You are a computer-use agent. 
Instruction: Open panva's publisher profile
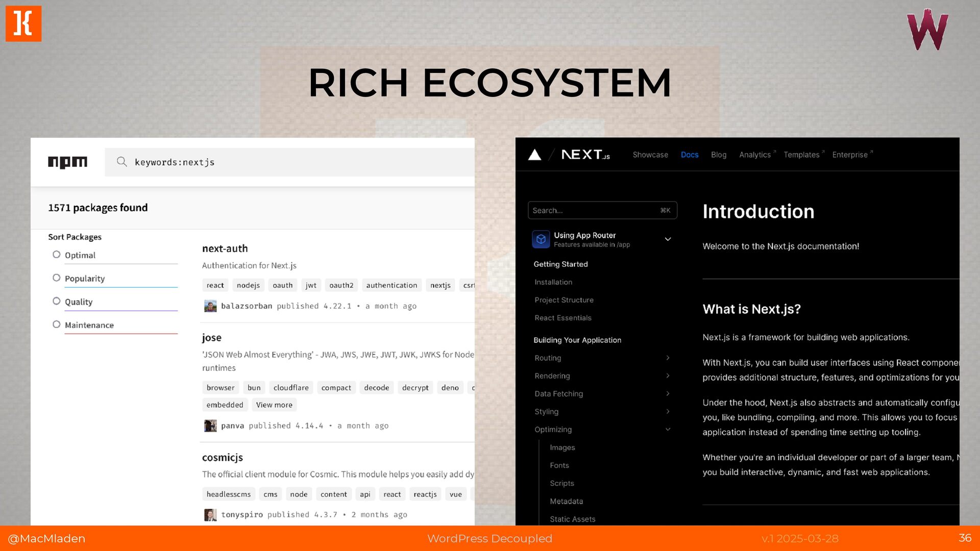(x=232, y=425)
